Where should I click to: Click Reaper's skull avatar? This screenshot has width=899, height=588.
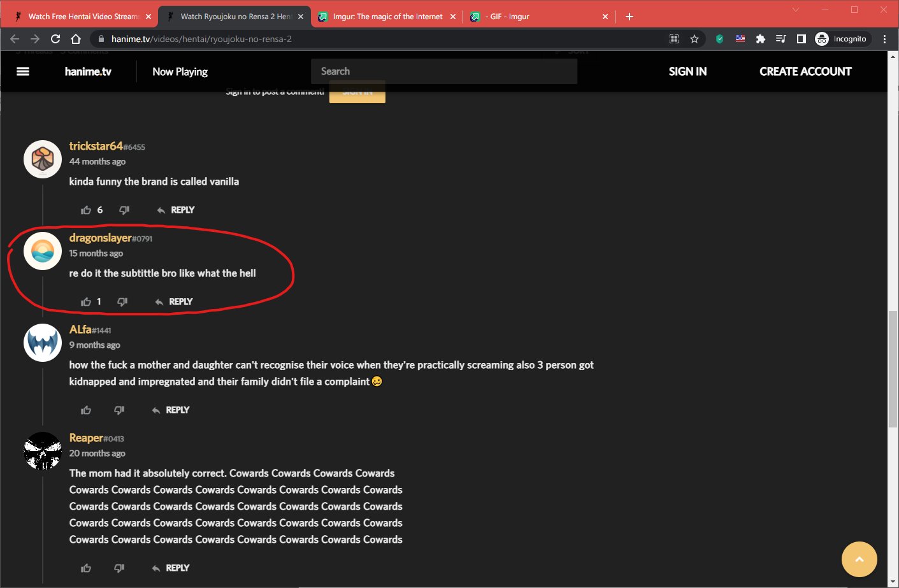(x=43, y=451)
